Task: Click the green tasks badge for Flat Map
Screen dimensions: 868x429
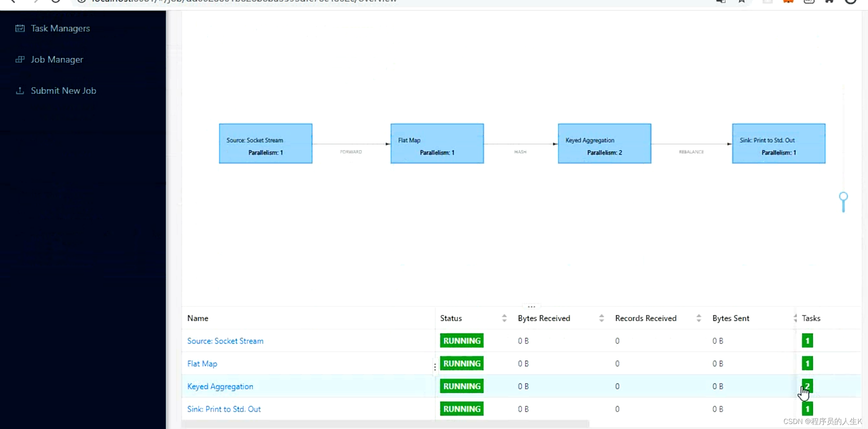Action: pos(807,364)
